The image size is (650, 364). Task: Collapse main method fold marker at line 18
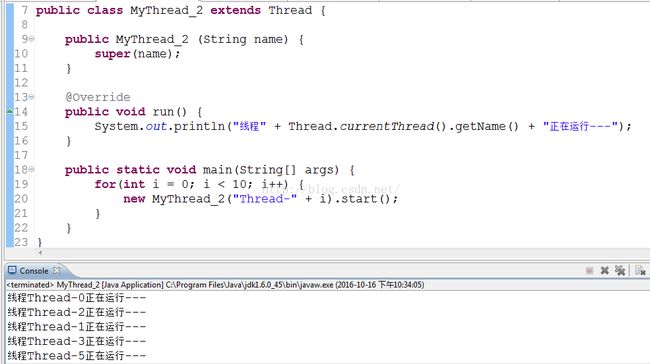click(32, 170)
